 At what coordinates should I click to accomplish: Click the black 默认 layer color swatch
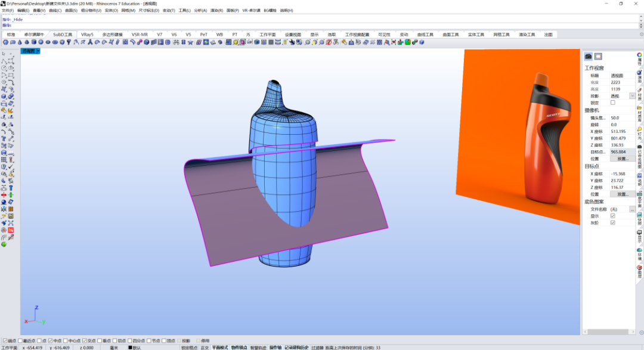pyautogui.click(x=130, y=348)
